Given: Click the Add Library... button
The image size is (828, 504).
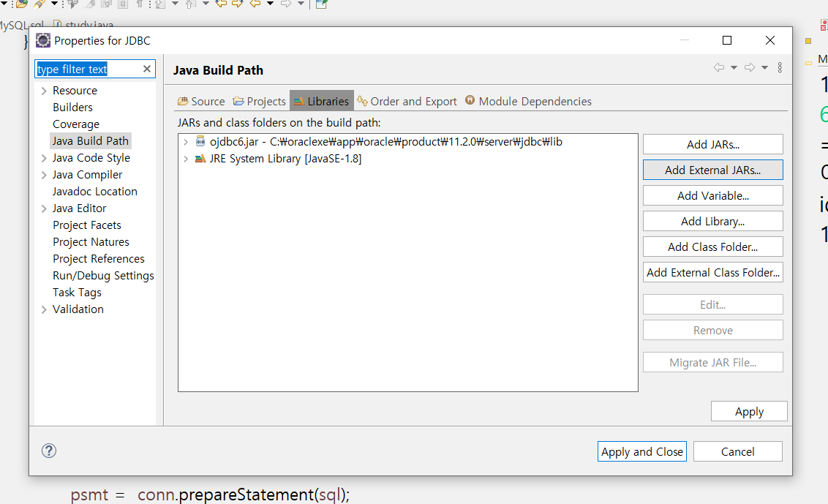Looking at the screenshot, I should pyautogui.click(x=713, y=222).
